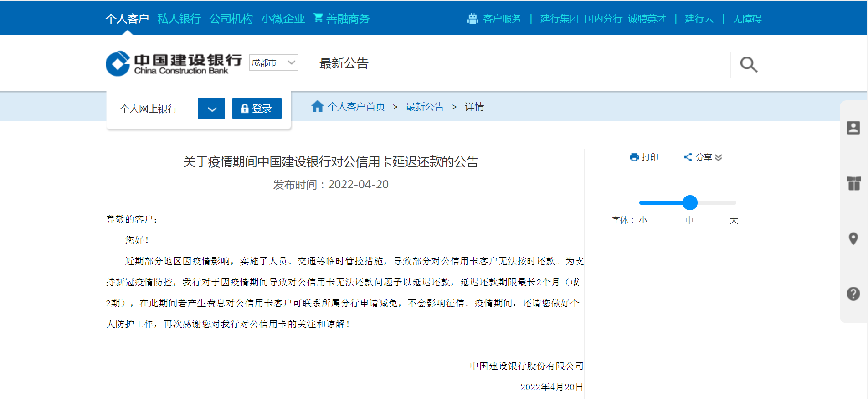Select the 私人银行 tab

(179, 19)
